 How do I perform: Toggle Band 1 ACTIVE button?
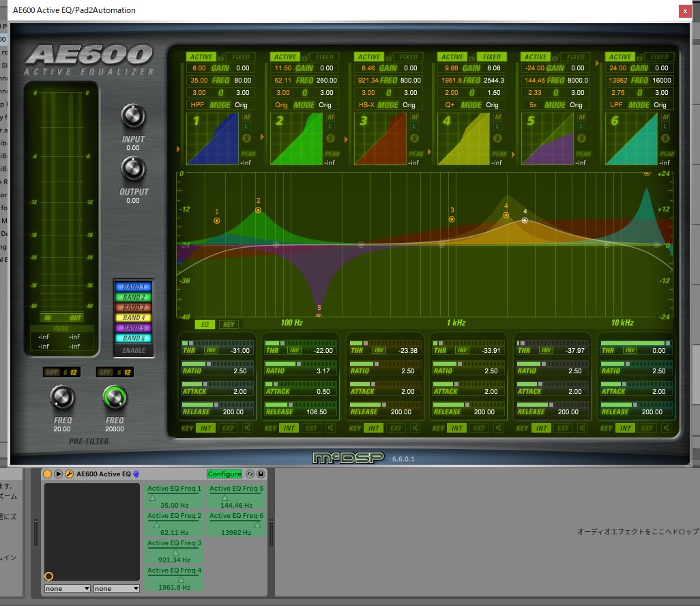tap(201, 57)
